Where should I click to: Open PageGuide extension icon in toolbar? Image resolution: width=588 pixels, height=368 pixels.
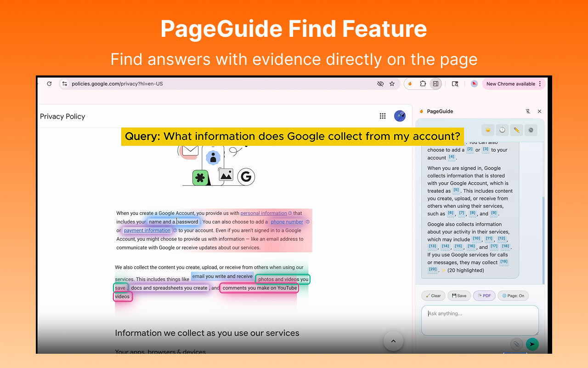pyautogui.click(x=410, y=84)
